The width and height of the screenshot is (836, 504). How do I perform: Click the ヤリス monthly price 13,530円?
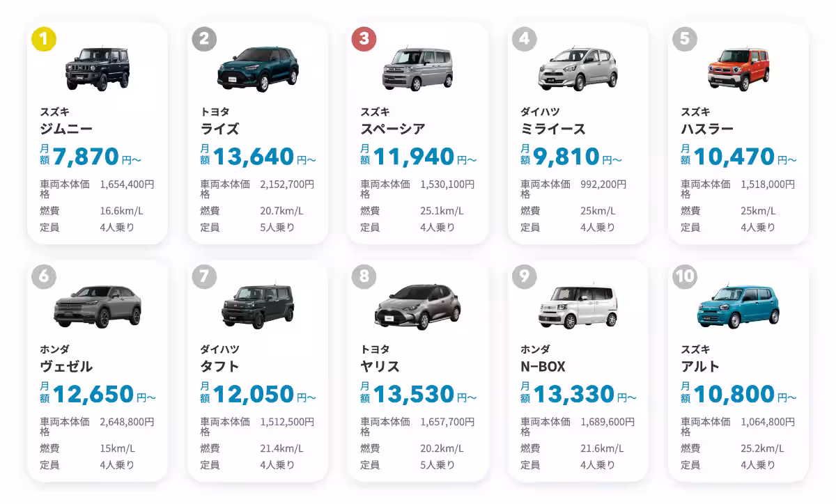(419, 394)
